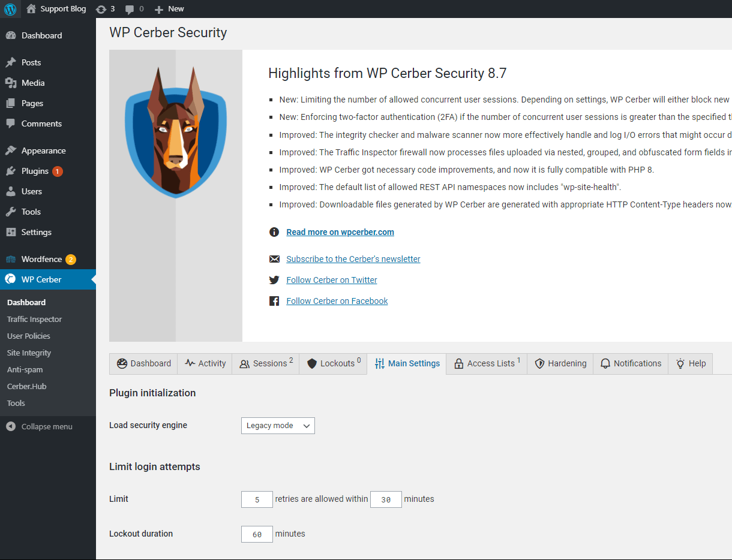Screen dimensions: 732x560
Task: Open the New content menu
Action: coord(169,9)
